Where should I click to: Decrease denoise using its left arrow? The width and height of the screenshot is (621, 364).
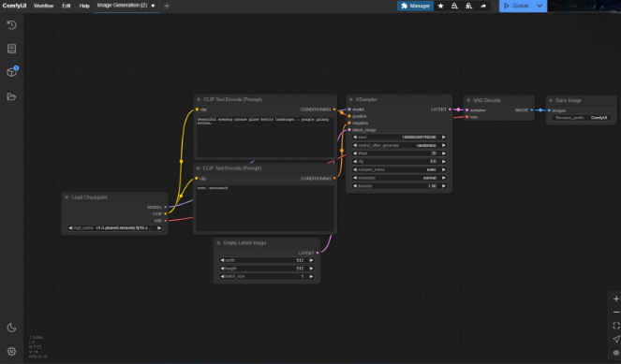point(354,186)
